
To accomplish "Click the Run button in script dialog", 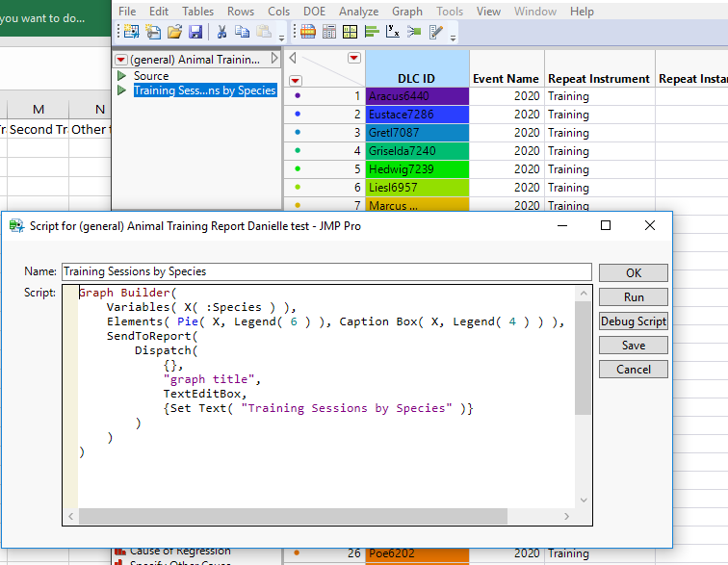I will click(x=633, y=297).
